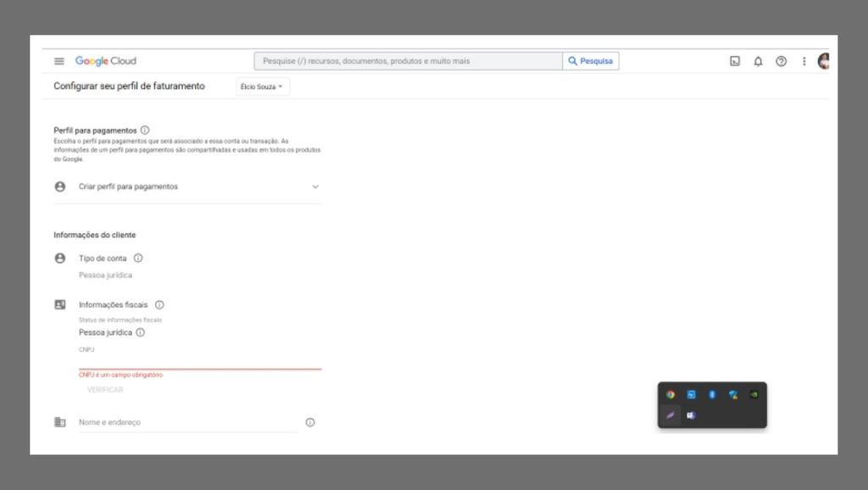Click the Configurar seu perfil de faturamento title
The image size is (868, 490).
129,86
